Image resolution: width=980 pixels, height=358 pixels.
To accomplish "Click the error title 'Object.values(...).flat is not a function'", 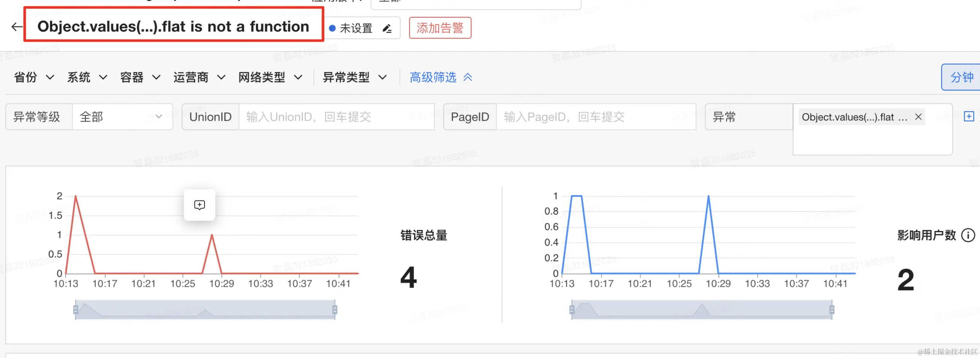I will [x=173, y=27].
